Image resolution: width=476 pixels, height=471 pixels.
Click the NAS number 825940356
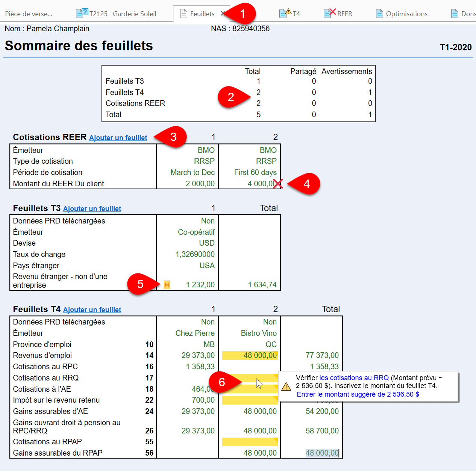(x=251, y=29)
